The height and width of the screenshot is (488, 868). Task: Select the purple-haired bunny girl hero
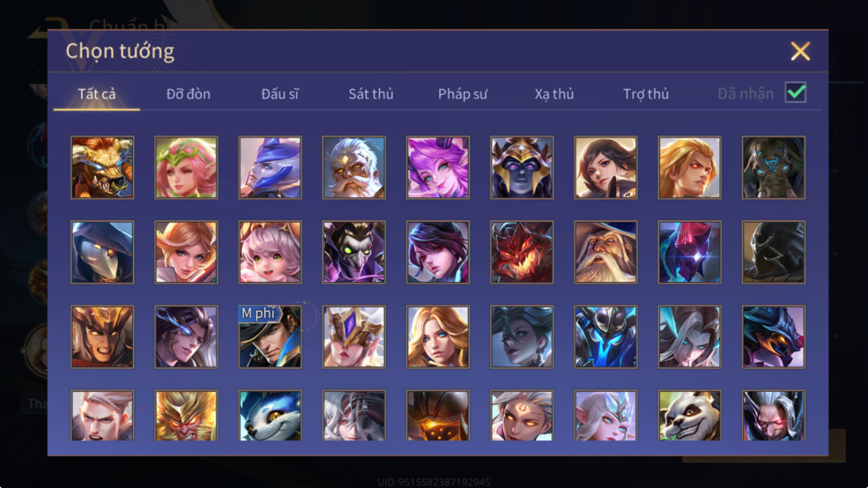[438, 168]
